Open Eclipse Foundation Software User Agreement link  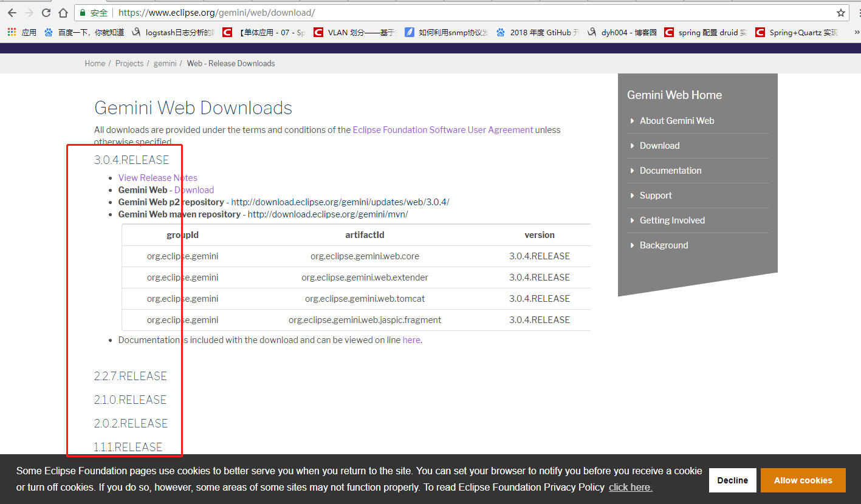click(443, 130)
